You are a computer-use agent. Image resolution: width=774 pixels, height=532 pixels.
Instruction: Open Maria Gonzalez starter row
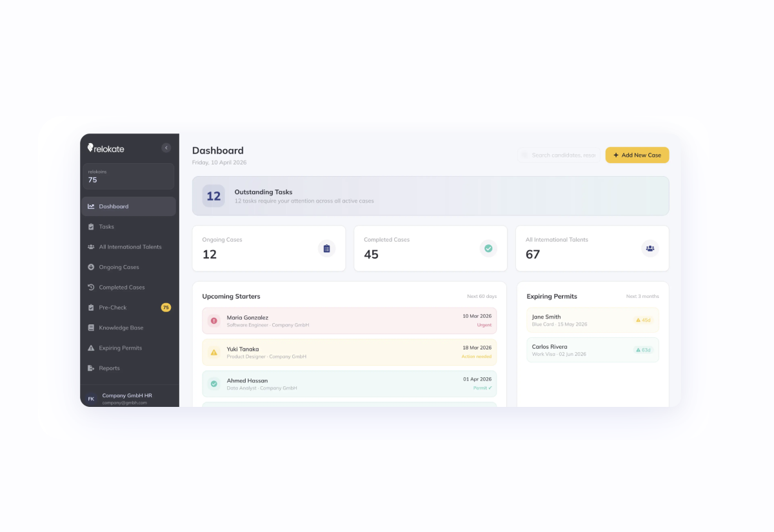(350, 320)
